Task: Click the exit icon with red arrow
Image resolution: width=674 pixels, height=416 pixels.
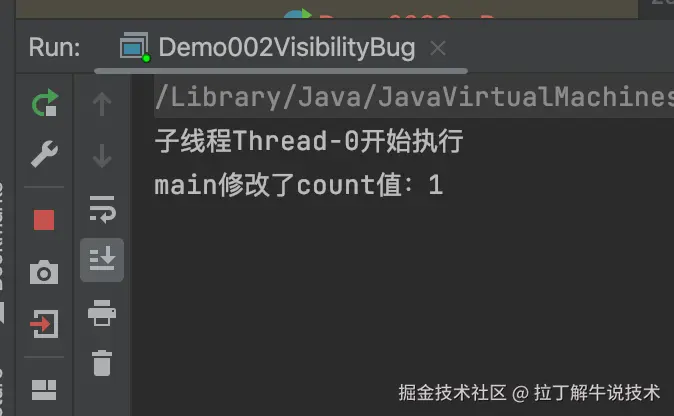Action: [44, 324]
